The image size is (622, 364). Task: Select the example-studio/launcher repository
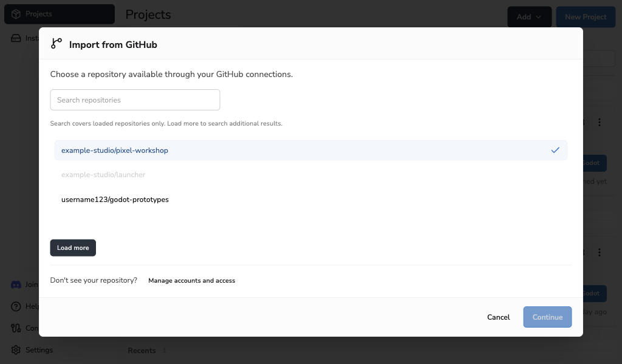(x=310, y=175)
